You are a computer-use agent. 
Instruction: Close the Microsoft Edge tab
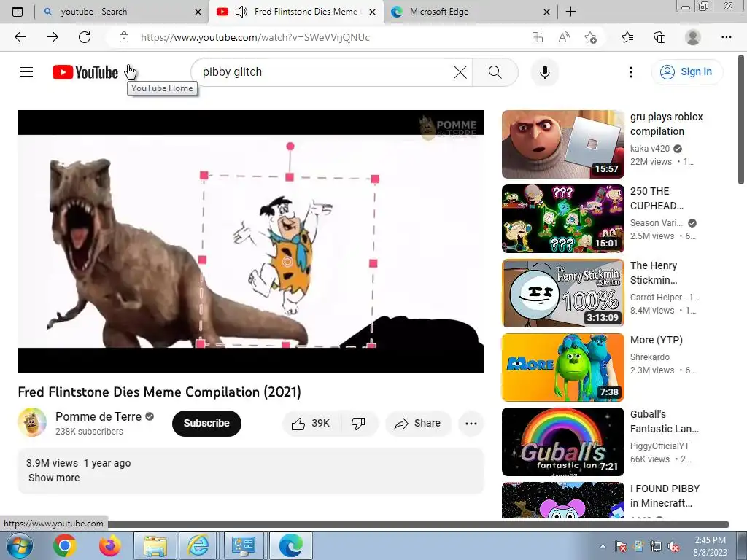tap(547, 12)
